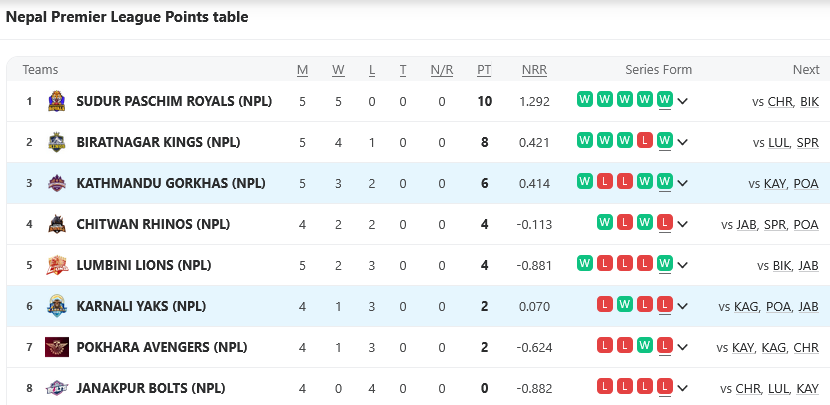Expand Sudur Paschim Royals series form chevron
The height and width of the screenshot is (405, 830).
[x=683, y=101]
